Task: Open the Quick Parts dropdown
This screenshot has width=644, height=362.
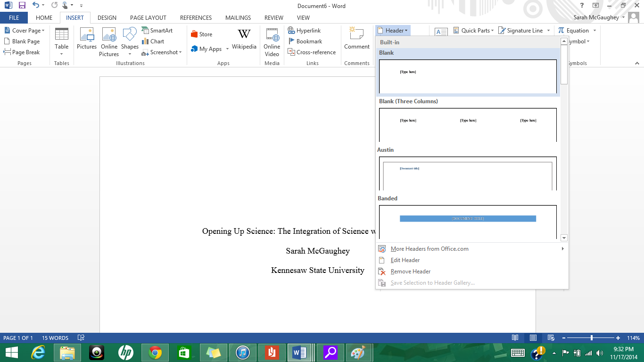Action: [473, 31]
